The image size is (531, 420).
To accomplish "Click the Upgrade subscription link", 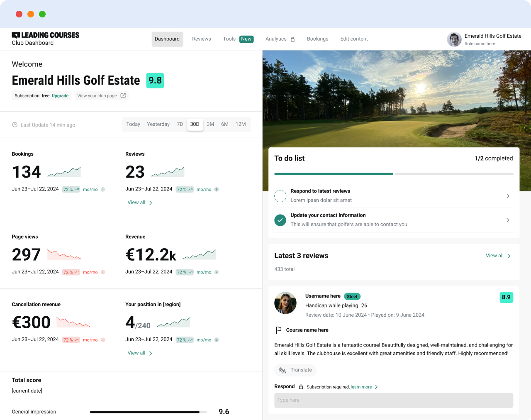I will point(60,95).
